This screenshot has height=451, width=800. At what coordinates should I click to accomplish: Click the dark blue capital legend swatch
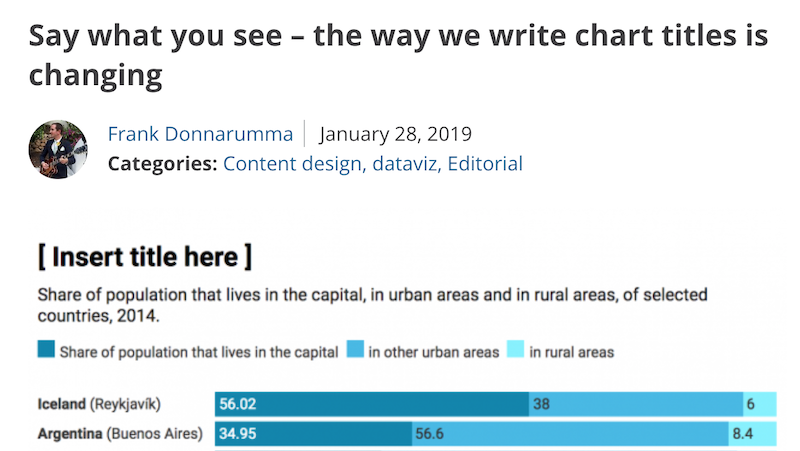46,351
